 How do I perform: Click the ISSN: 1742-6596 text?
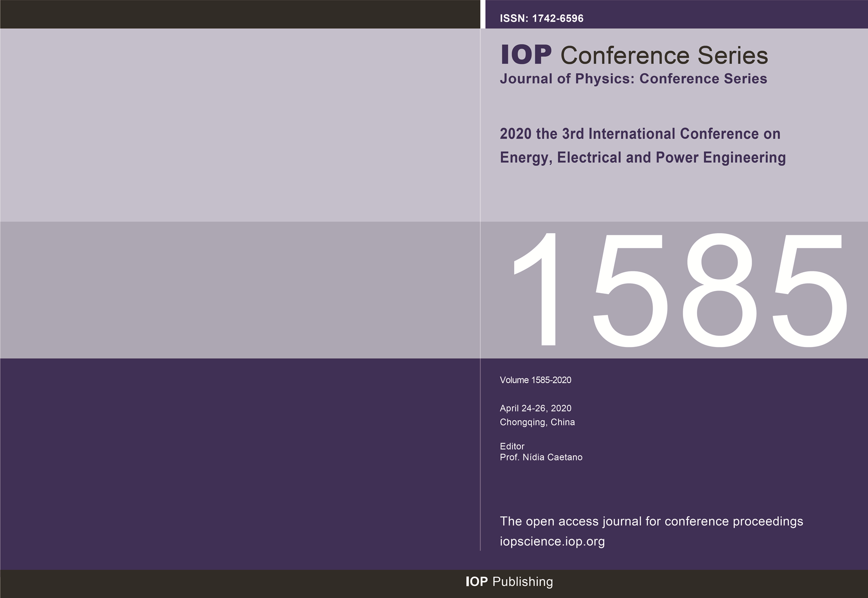[541, 19]
